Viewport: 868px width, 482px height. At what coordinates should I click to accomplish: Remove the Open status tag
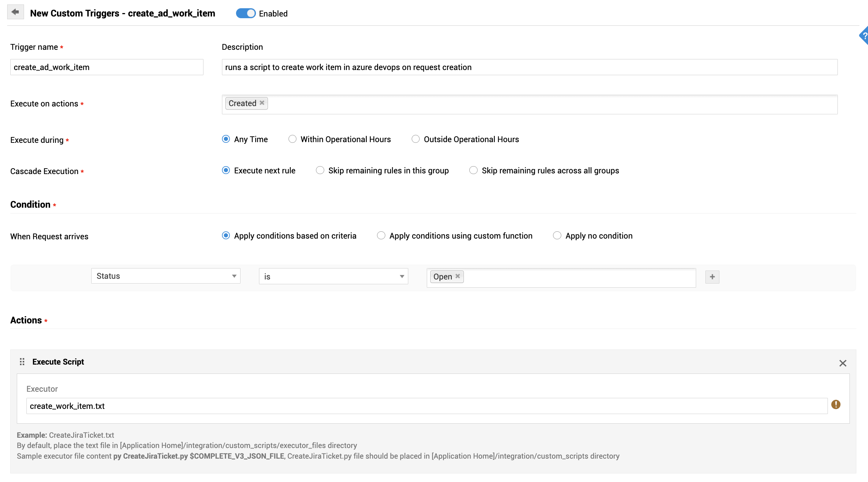point(458,276)
